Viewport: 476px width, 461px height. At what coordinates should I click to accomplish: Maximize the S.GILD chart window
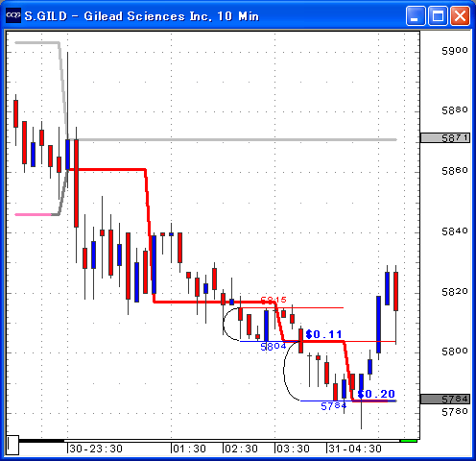click(438, 15)
